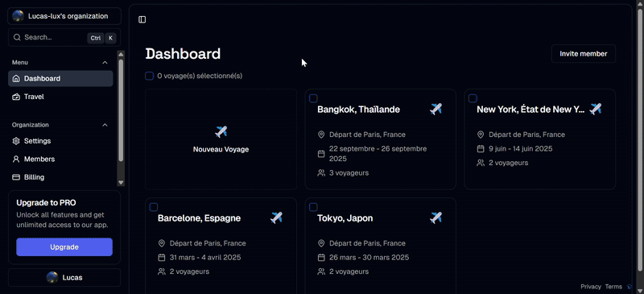Open Members in the sidebar

click(60, 159)
